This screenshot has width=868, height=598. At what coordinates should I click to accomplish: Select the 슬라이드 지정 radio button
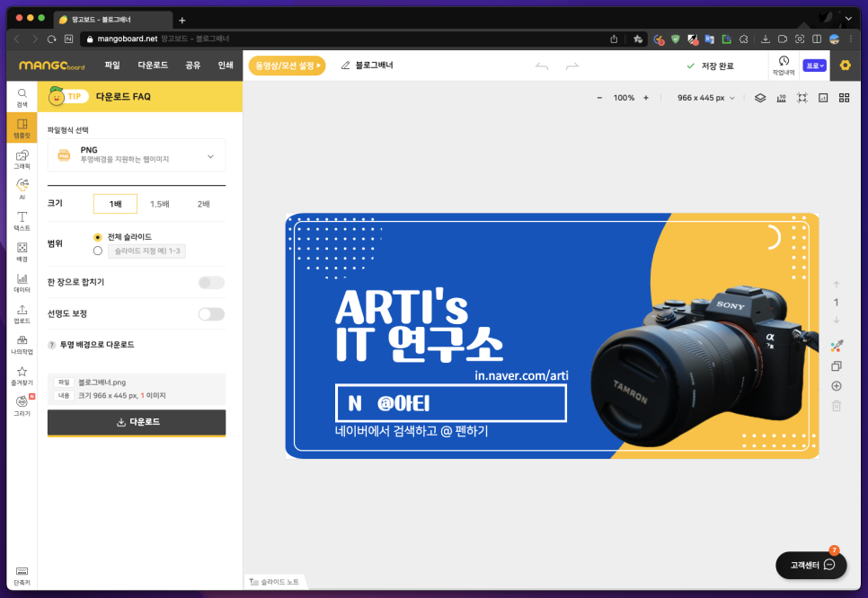click(98, 251)
